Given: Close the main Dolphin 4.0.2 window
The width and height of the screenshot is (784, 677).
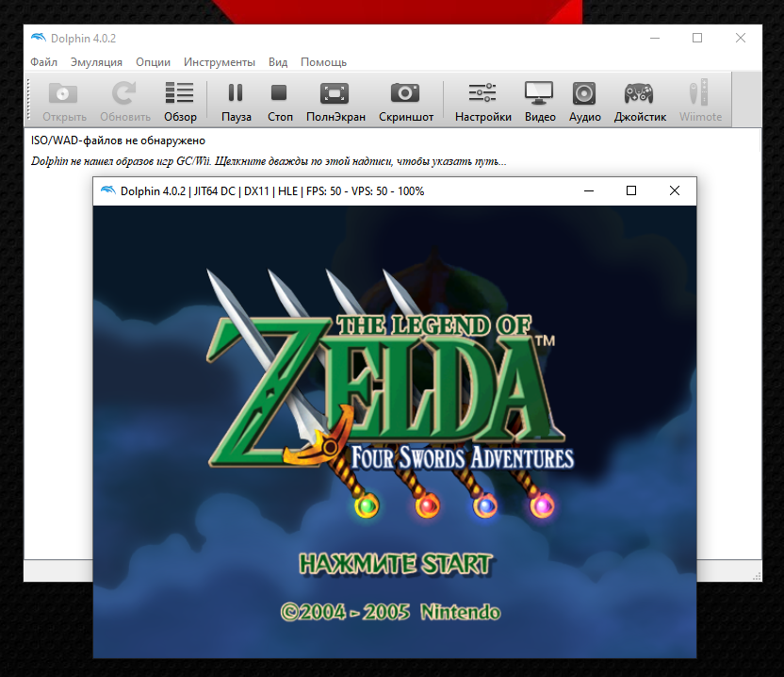Looking at the screenshot, I should click(x=741, y=38).
